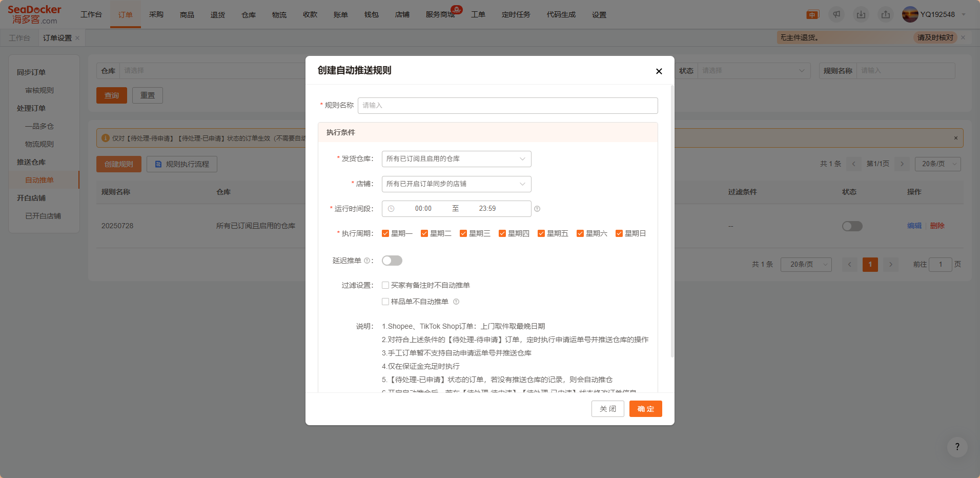The width and height of the screenshot is (980, 478).
Task: Click info icon next to sample order option
Action: (456, 302)
